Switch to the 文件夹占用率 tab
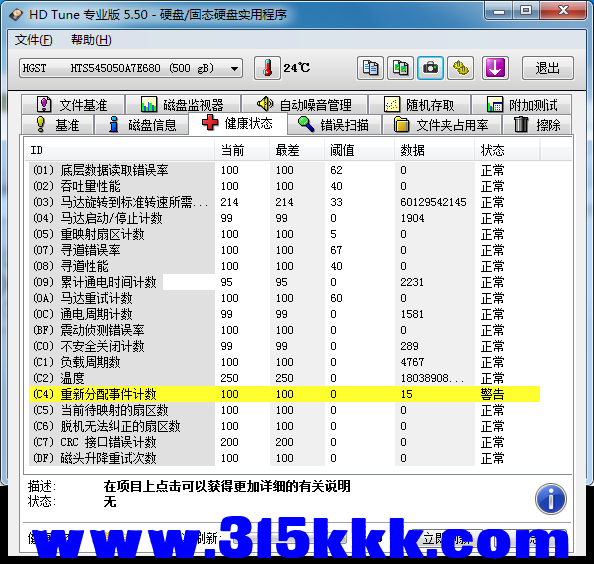This screenshot has width=594, height=564. point(442,125)
